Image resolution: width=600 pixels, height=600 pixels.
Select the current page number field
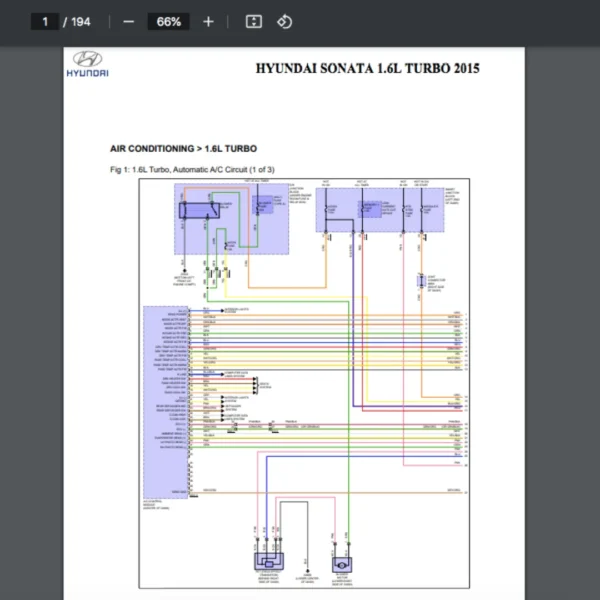pos(44,21)
